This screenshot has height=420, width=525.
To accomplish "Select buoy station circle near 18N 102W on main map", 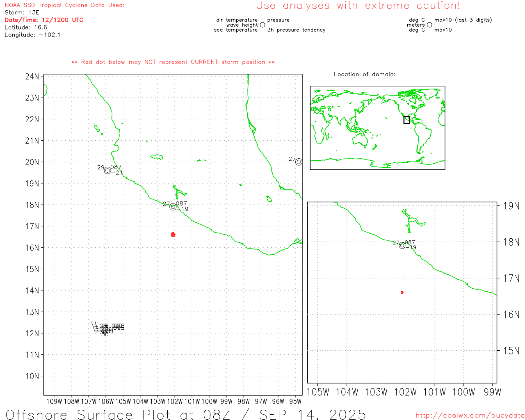I will 173,207.
